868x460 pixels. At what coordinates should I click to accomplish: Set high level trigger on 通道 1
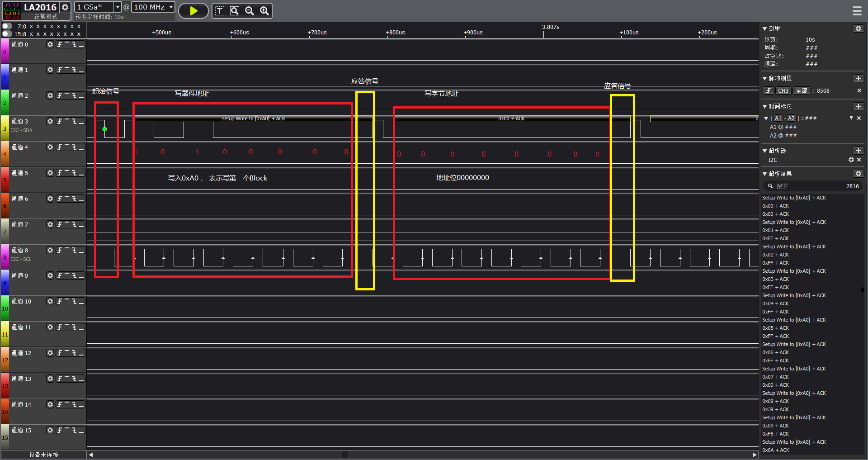pyautogui.click(x=67, y=70)
